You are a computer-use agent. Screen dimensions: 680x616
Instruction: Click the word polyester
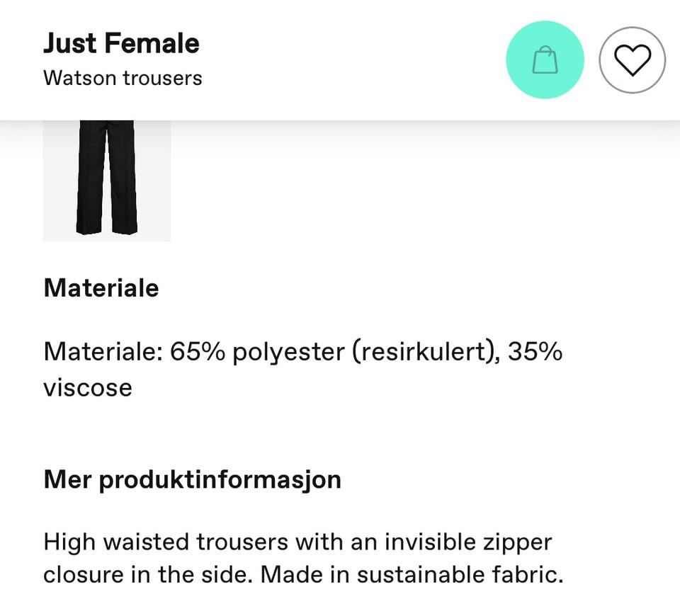coord(288,352)
